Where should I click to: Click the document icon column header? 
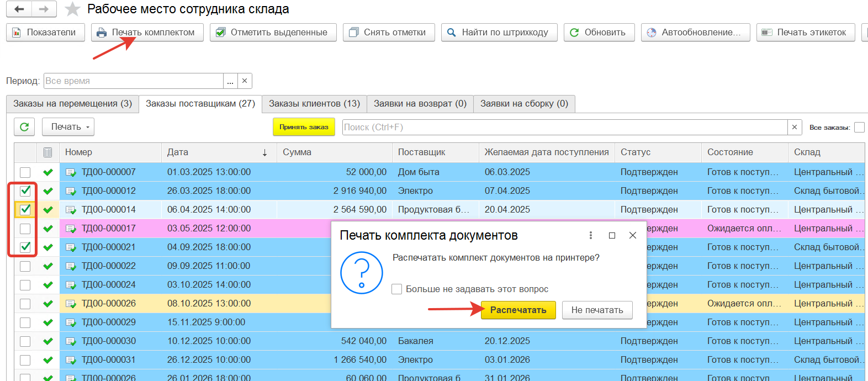48,152
